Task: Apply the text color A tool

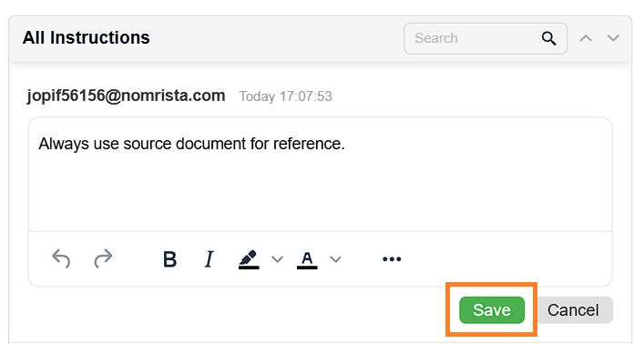Action: click(x=307, y=260)
